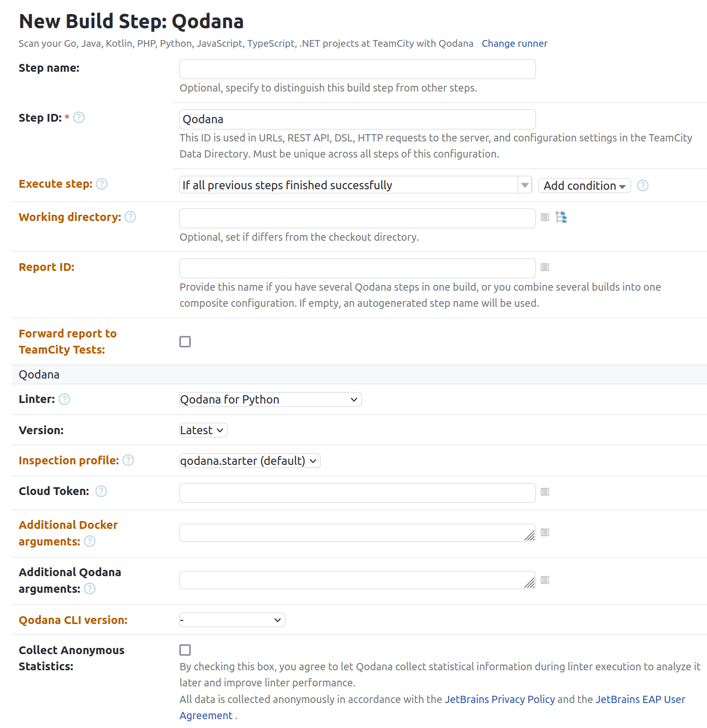Click the Change runner link
Viewport: 707px width, 728px height.
pyautogui.click(x=514, y=43)
